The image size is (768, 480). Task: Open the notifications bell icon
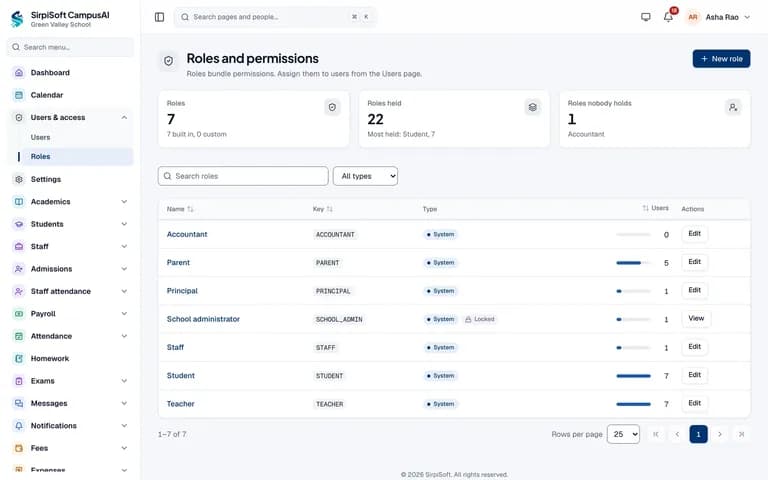click(668, 17)
